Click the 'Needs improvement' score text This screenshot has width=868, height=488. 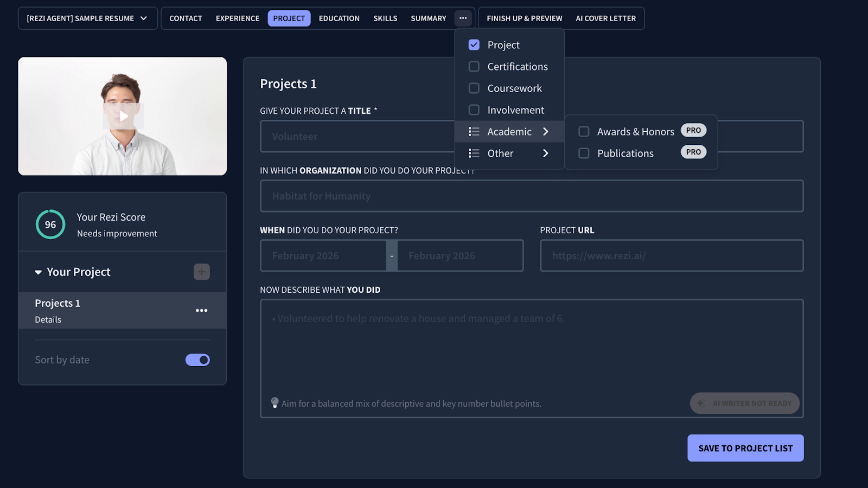tap(117, 234)
